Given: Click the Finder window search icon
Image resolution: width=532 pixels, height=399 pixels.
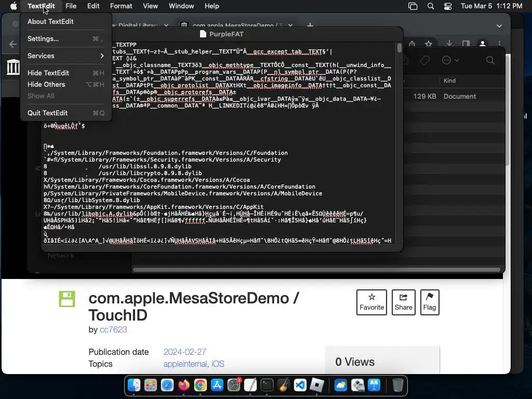Looking at the screenshot, I should pyautogui.click(x=490, y=60).
